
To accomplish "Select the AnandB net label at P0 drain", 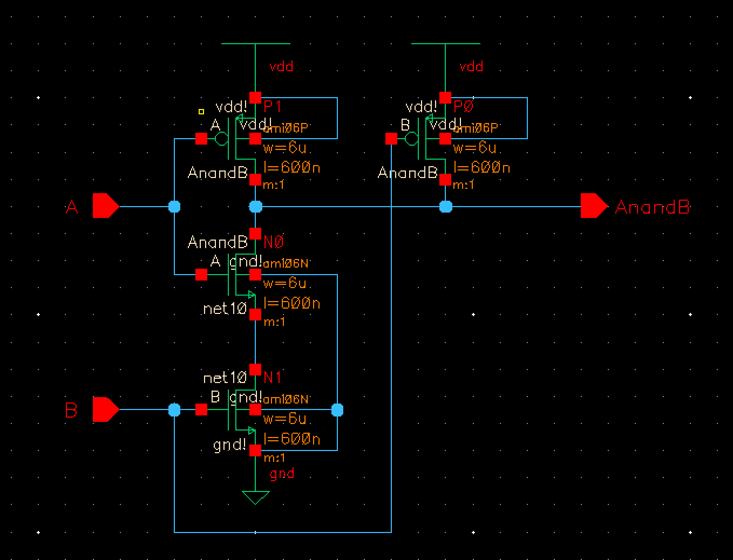I will coord(408,173).
